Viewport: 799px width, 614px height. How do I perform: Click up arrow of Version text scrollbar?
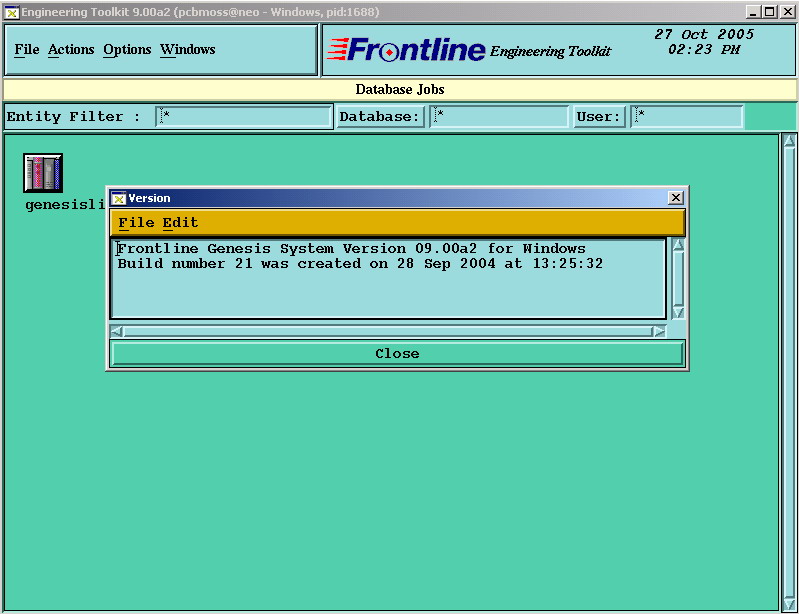pyautogui.click(x=678, y=245)
